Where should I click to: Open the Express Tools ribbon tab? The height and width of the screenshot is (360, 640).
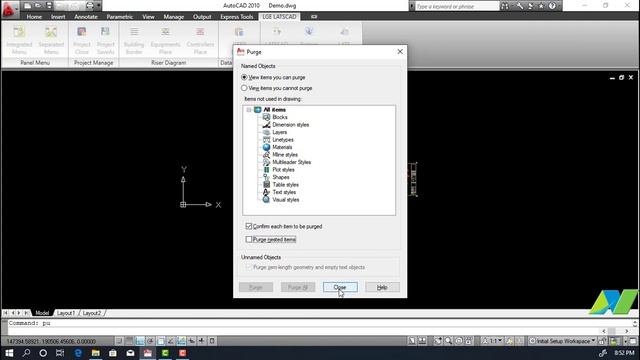pos(237,17)
